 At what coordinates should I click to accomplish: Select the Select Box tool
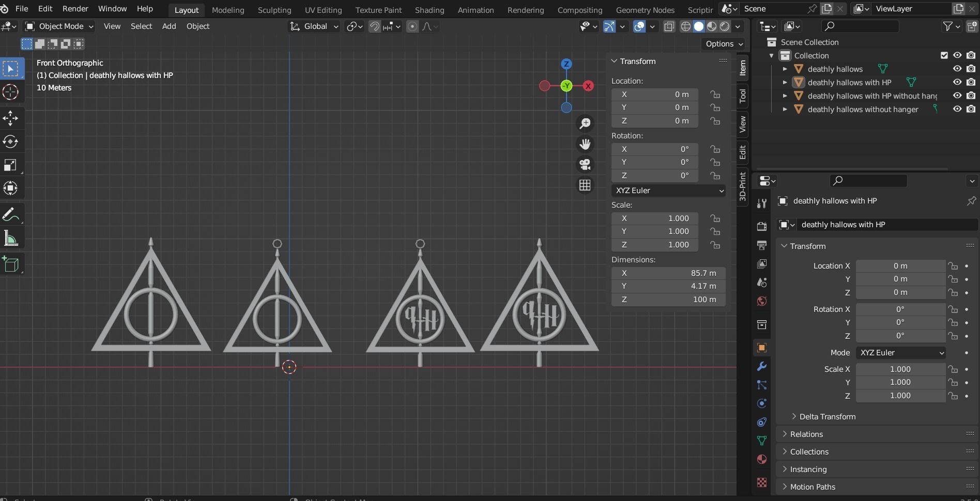tap(10, 69)
